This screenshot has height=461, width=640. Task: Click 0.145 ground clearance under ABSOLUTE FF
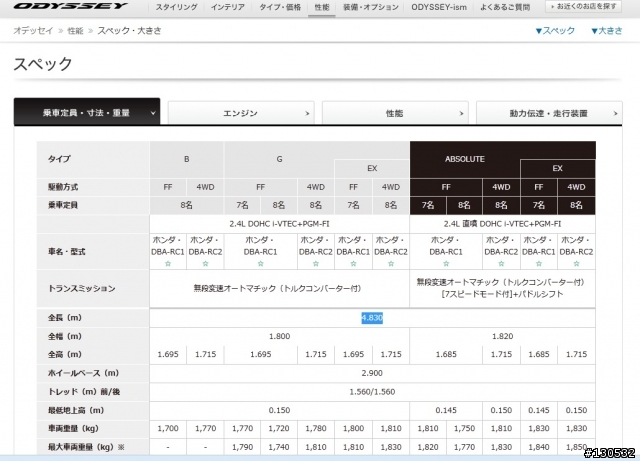pyautogui.click(x=446, y=410)
